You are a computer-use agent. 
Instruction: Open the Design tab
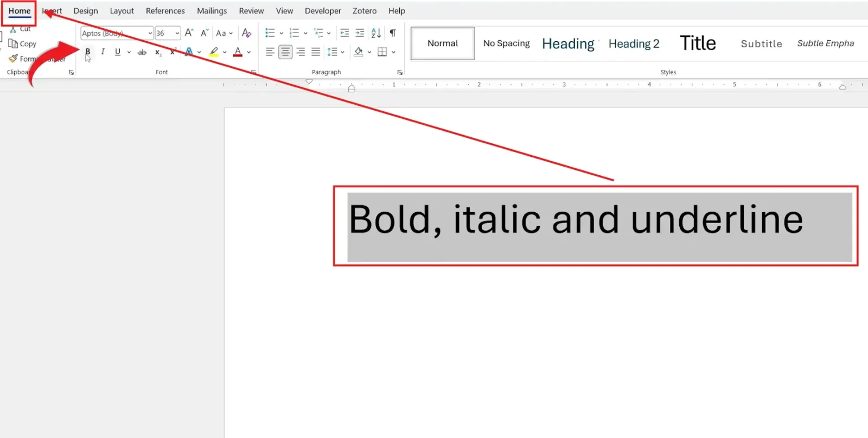click(86, 11)
